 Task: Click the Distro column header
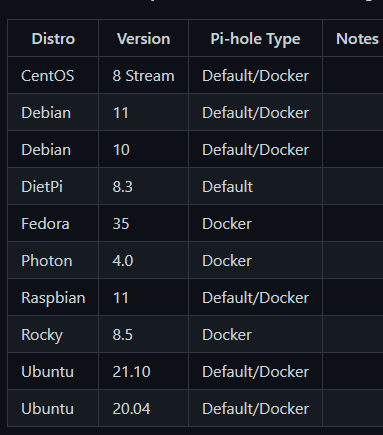(x=53, y=39)
